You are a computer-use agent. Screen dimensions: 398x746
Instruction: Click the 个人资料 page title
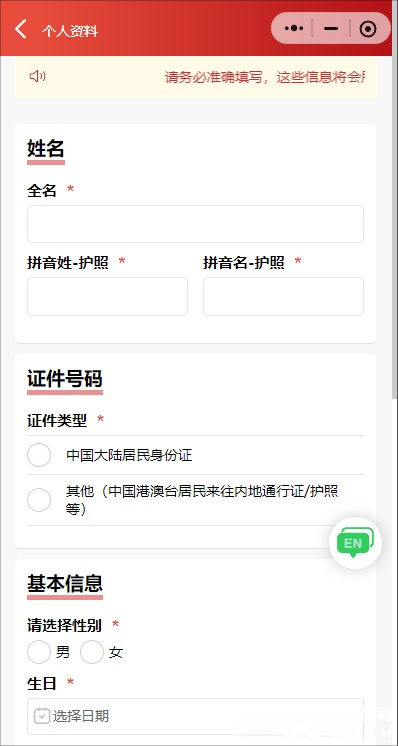[70, 31]
